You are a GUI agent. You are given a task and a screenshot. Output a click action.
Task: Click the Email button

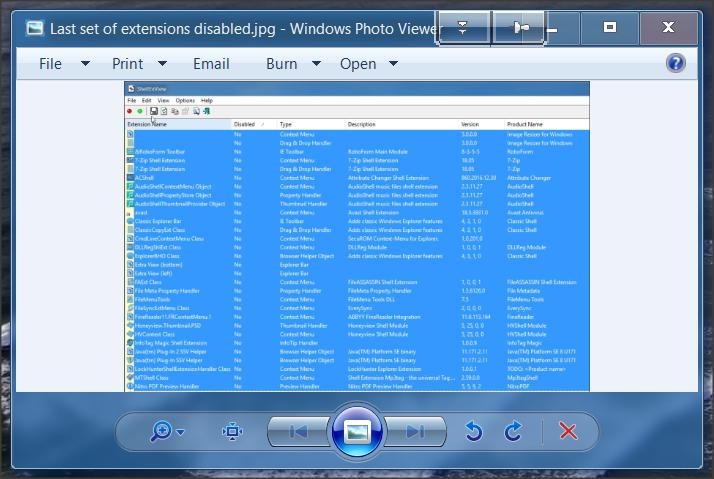(x=211, y=64)
